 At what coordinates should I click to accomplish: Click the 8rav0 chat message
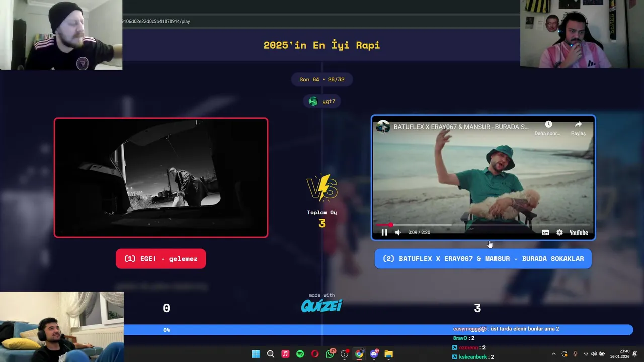[464, 338]
